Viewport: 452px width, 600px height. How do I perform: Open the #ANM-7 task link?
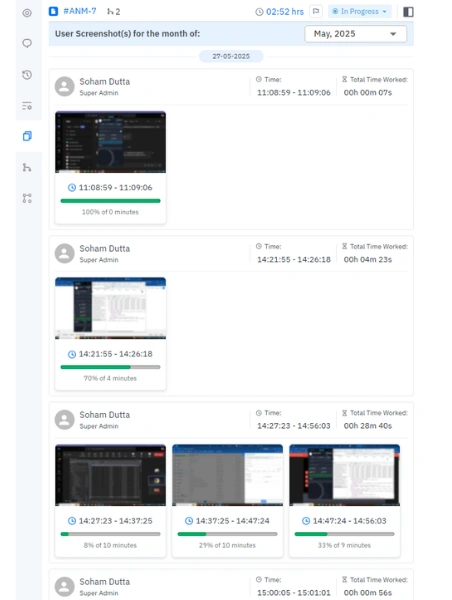click(79, 11)
